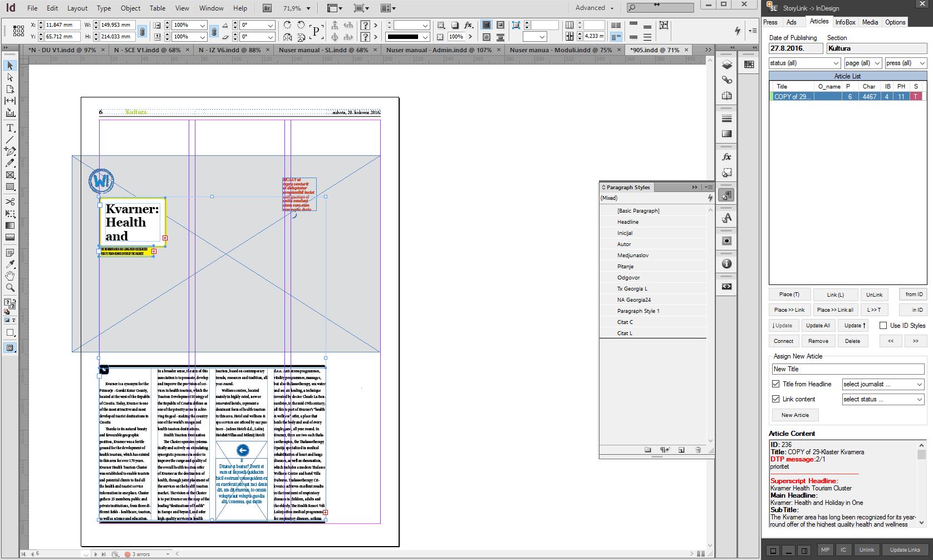Select the Gap tool
Viewport: 933px width, 560px height.
[10, 101]
